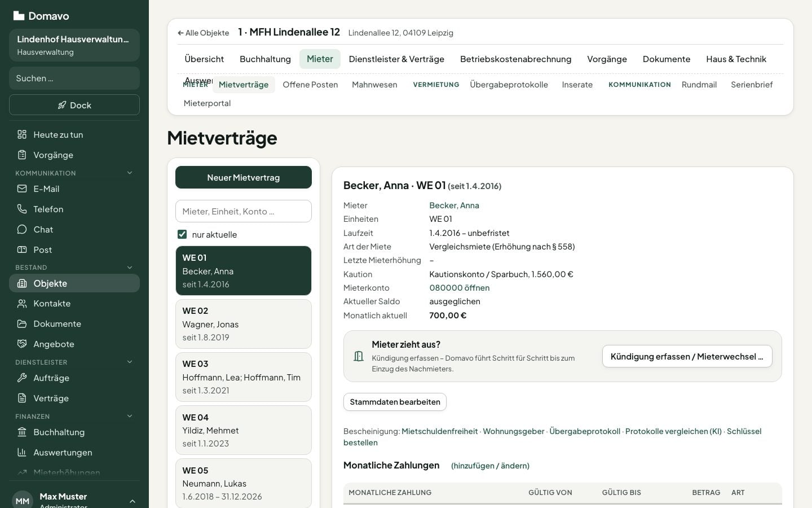Click the hinzufügen / ändern link
Screen dimensions: 812x508
(490, 466)
